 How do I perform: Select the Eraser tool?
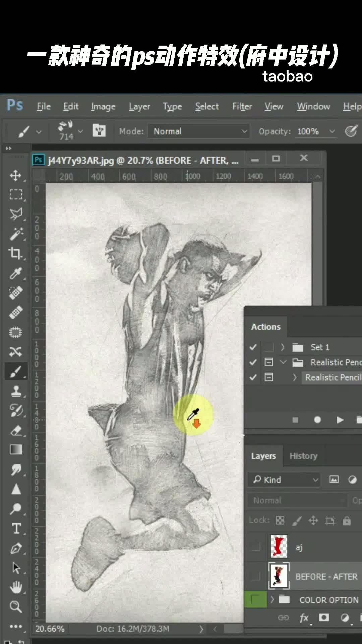tap(15, 430)
